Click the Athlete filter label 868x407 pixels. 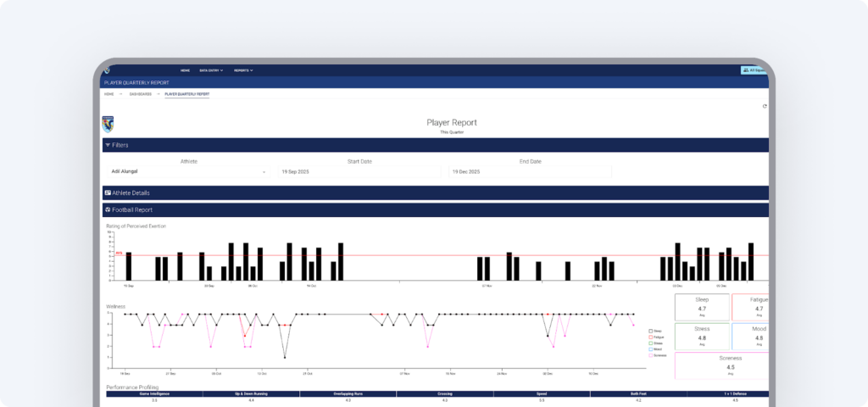189,162
